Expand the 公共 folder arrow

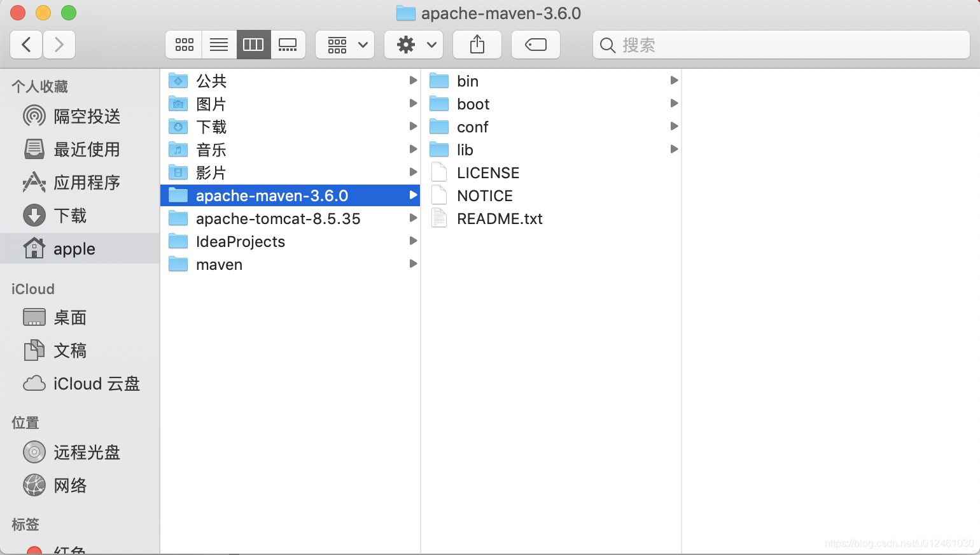[413, 80]
